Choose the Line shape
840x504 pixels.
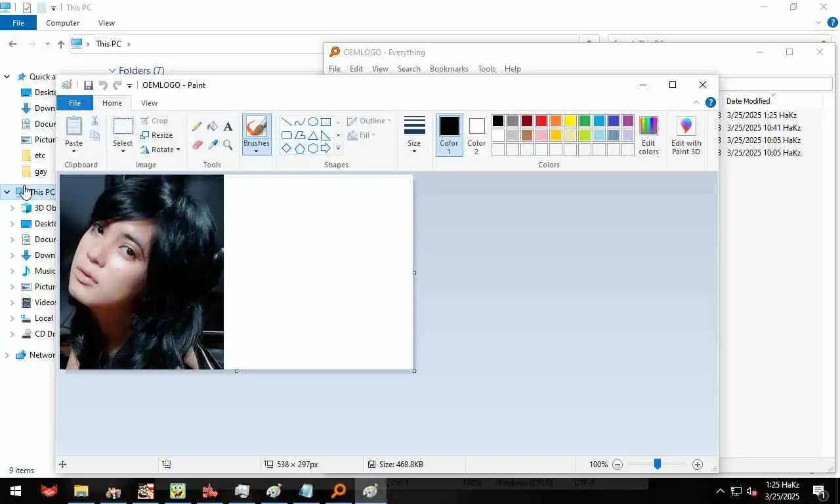coord(287,122)
